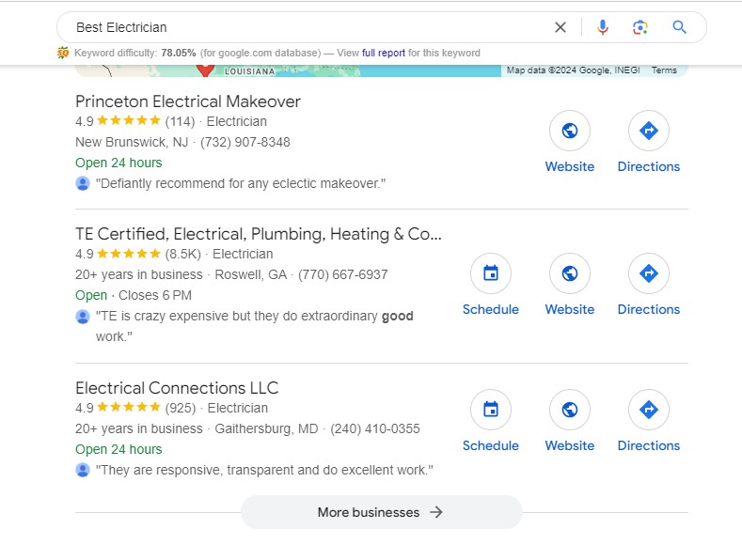
Task: Open Terms link on the map
Action: click(x=664, y=70)
